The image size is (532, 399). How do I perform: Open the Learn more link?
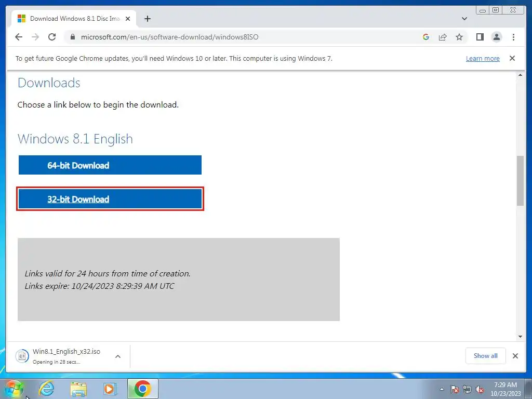pos(483,58)
